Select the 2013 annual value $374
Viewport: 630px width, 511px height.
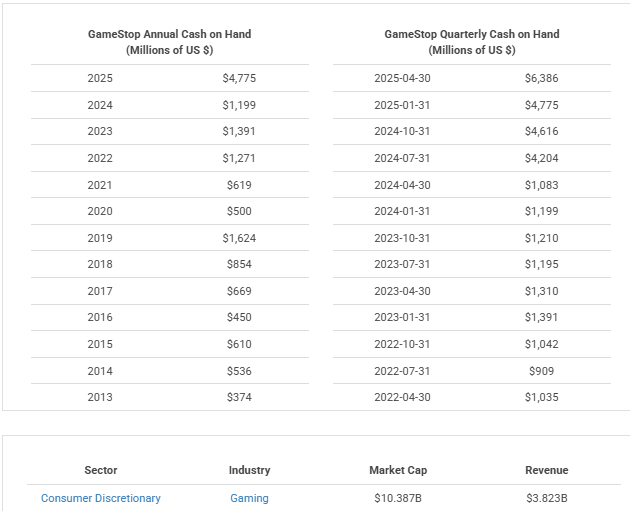[x=239, y=397]
